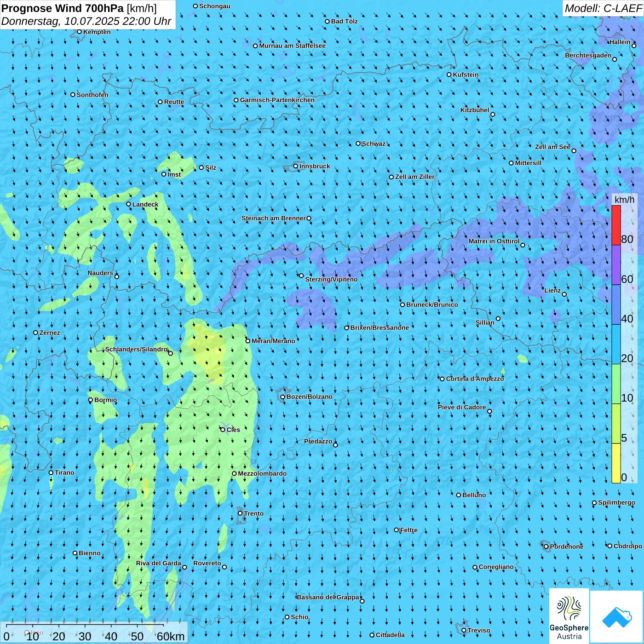Click the Sillian label

(x=485, y=322)
